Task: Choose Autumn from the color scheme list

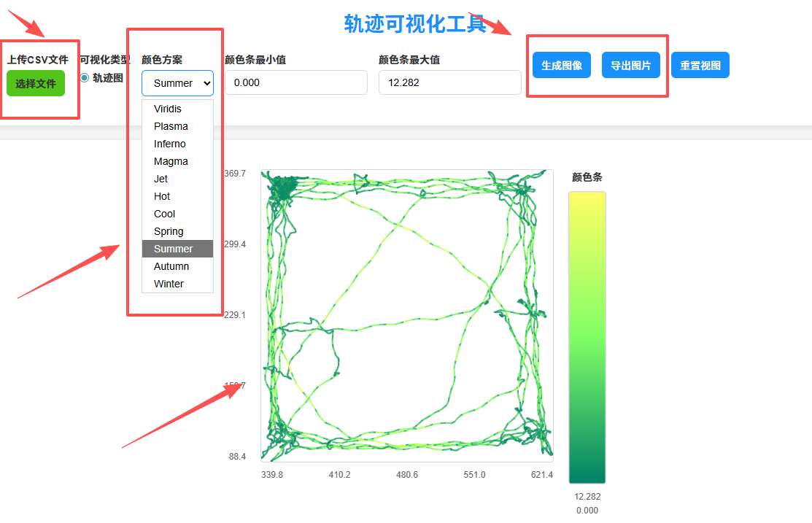Action: pyautogui.click(x=171, y=266)
